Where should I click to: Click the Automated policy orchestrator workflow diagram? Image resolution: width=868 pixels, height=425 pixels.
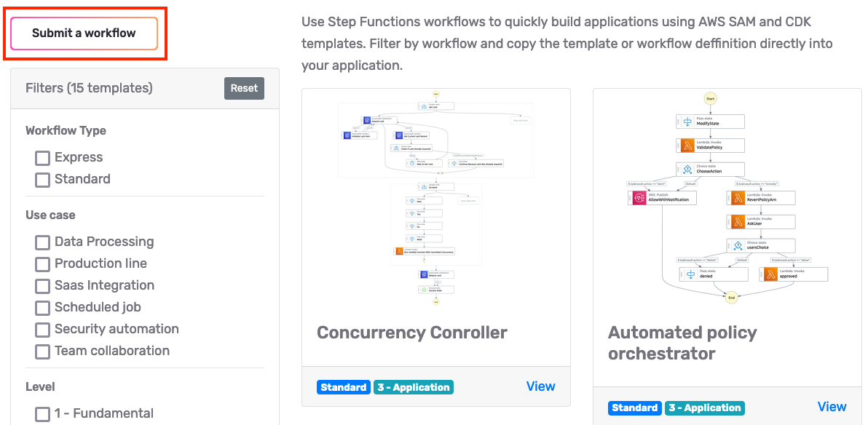[727, 199]
